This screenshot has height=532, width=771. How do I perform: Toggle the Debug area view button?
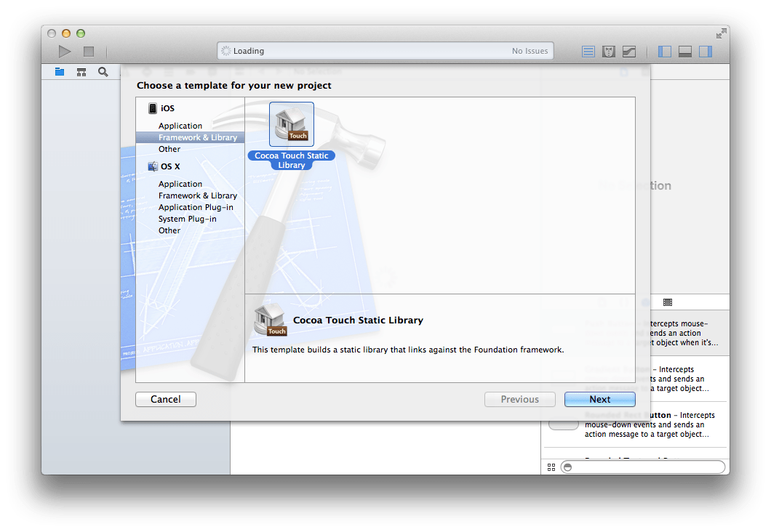[x=685, y=51]
